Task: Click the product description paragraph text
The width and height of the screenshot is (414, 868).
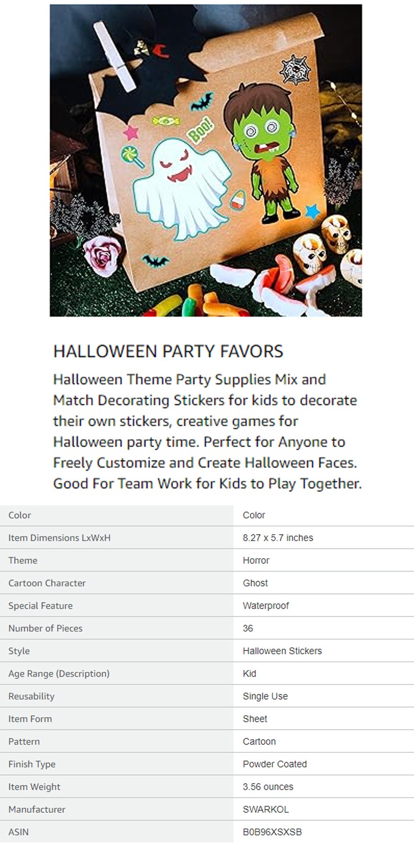Action: pyautogui.click(x=208, y=431)
